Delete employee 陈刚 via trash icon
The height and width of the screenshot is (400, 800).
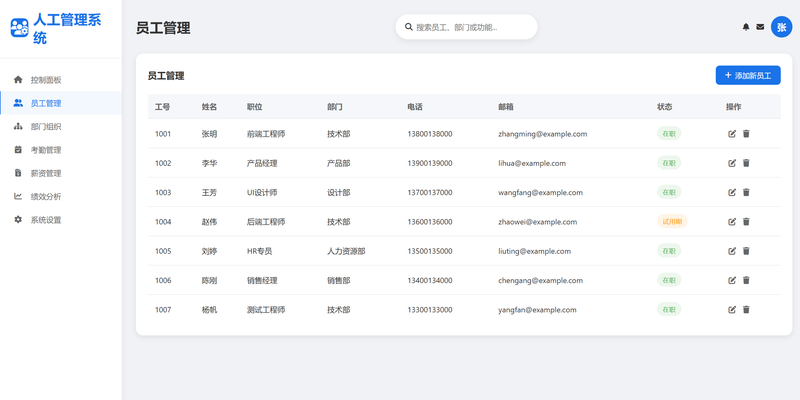point(746,281)
